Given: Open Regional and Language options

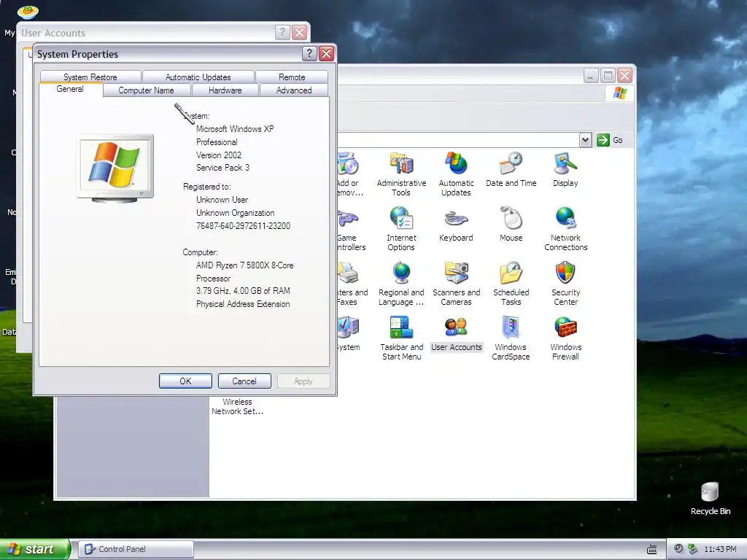Looking at the screenshot, I should click(x=401, y=284).
